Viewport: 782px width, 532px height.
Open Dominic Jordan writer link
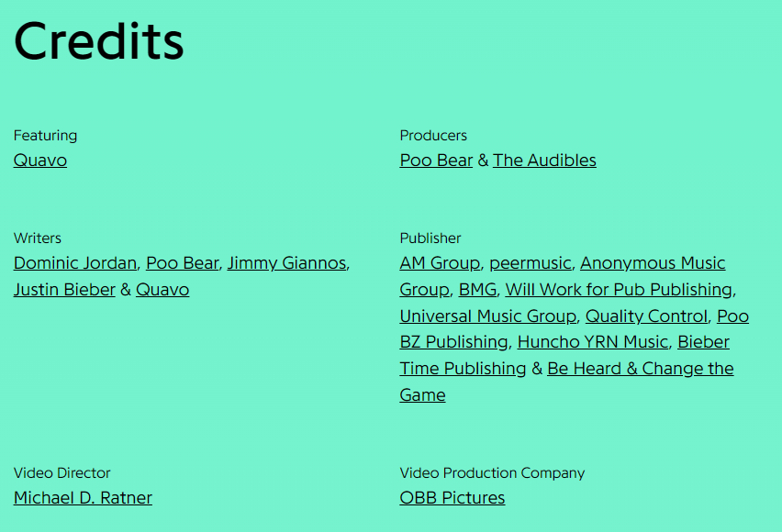(x=75, y=263)
